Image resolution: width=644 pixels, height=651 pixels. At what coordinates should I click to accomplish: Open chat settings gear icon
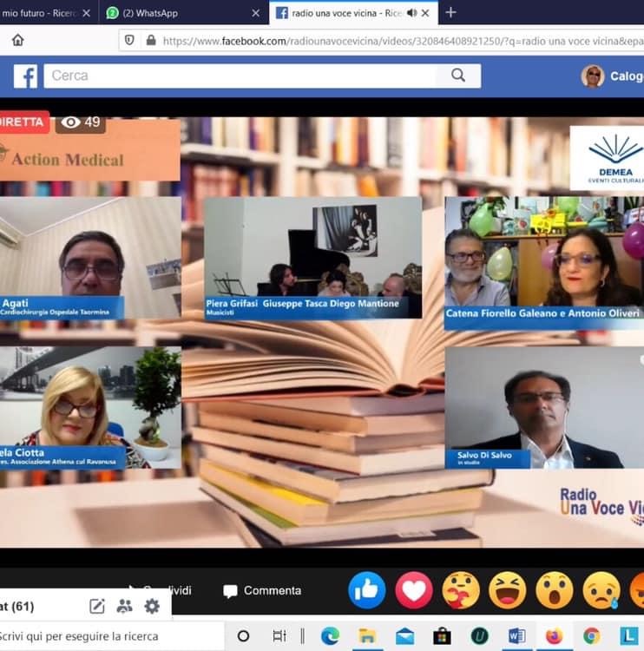point(152,606)
